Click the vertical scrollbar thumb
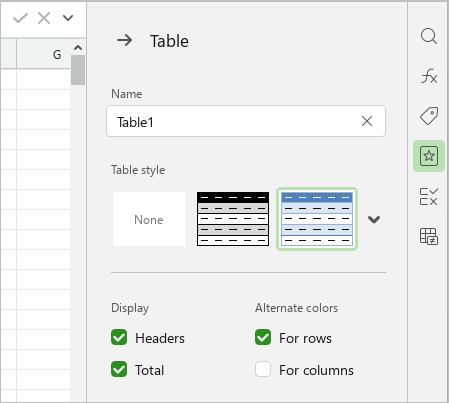 [x=78, y=70]
